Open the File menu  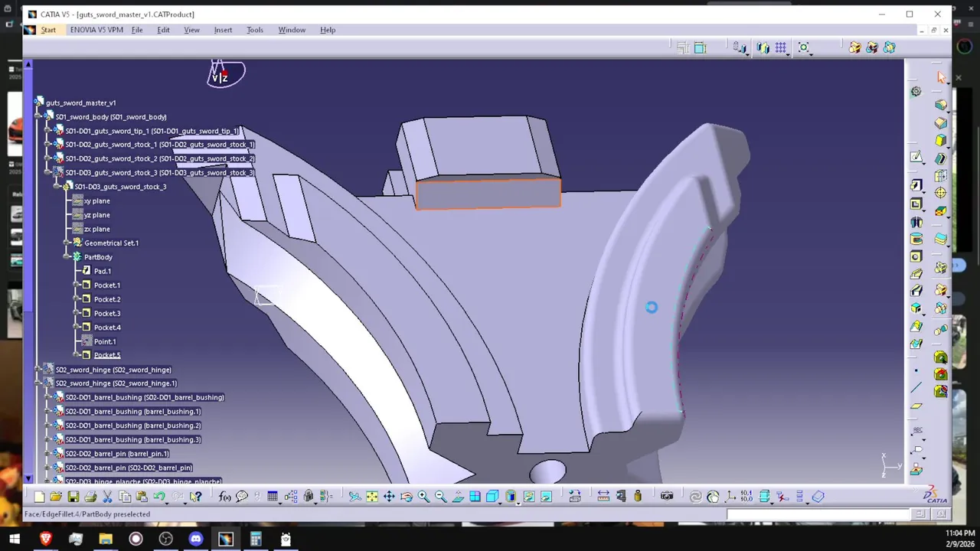[137, 30]
